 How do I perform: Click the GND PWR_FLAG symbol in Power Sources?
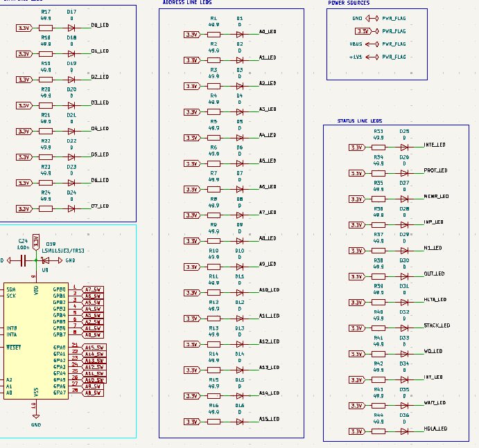378,19
